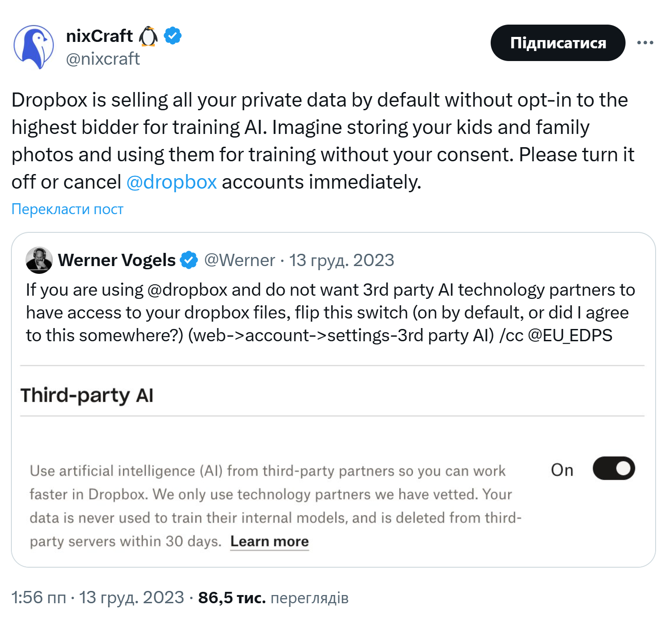Click the Підписатися follow button
Image resolution: width=672 pixels, height=621 pixels.
click(x=558, y=43)
